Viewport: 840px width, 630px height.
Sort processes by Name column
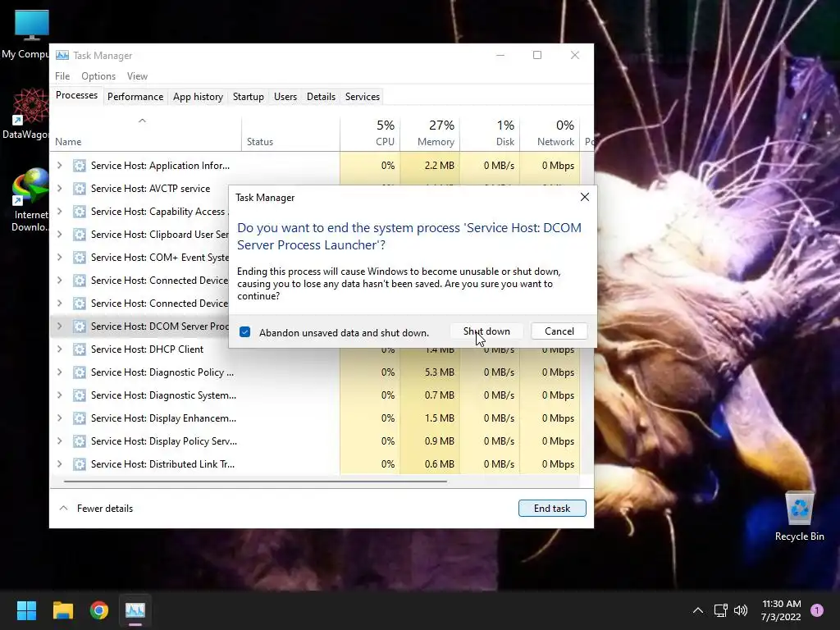click(146, 133)
